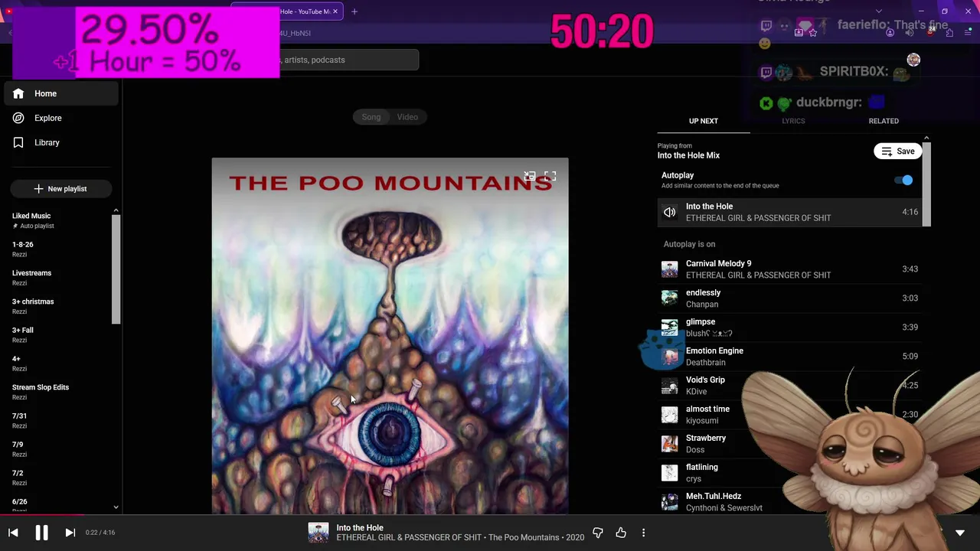Enter fullscreen on album art
The height and width of the screenshot is (551, 980).
[550, 177]
